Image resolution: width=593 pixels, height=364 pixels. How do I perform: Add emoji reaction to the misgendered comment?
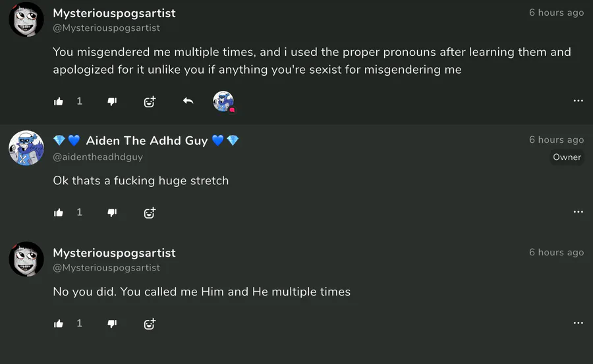(x=150, y=101)
